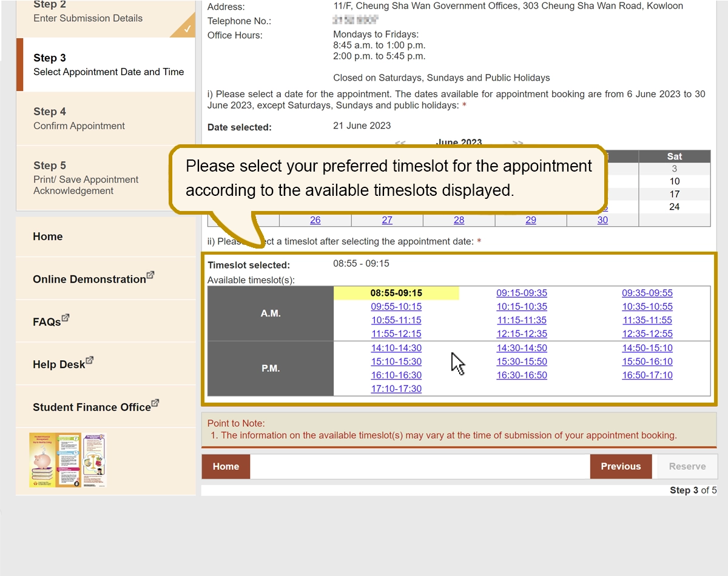Pick the 16:30-16:50 timeslot
This screenshot has width=728, height=576.
tap(522, 375)
